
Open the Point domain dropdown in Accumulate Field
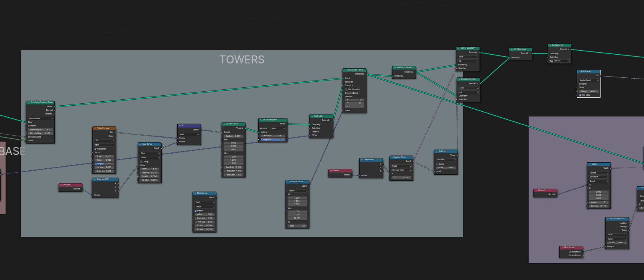617,239
